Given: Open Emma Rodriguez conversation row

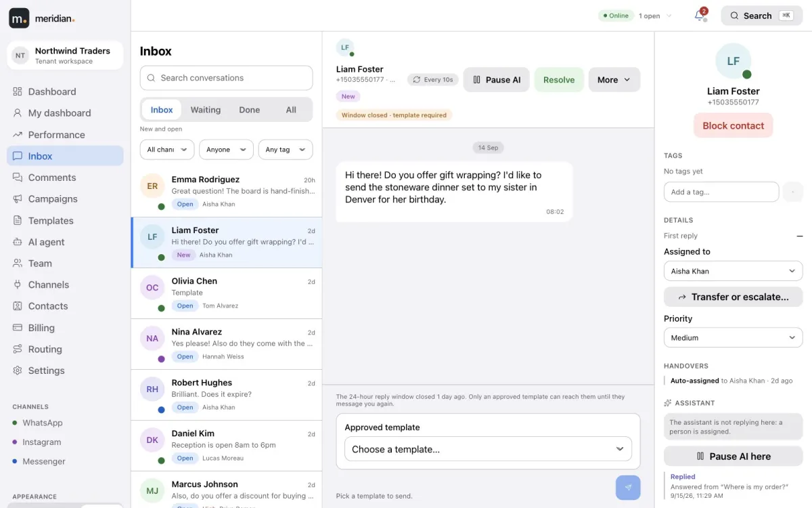Looking at the screenshot, I should click(227, 192).
